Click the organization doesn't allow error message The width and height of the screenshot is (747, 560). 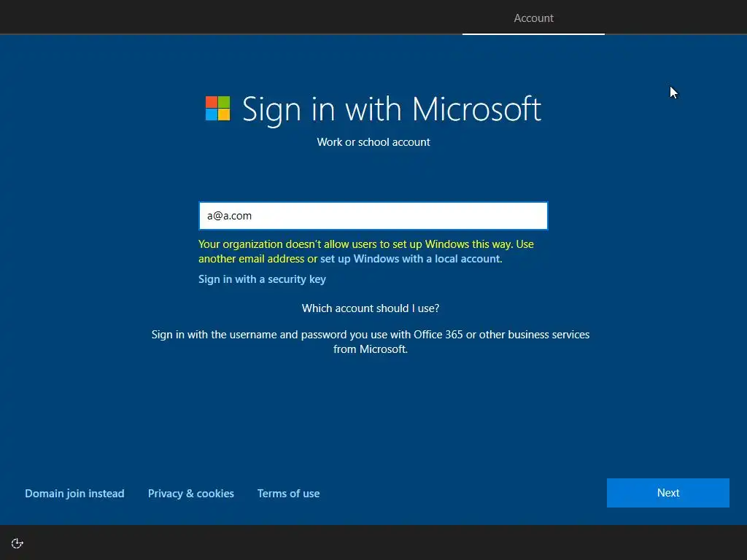[366, 252]
